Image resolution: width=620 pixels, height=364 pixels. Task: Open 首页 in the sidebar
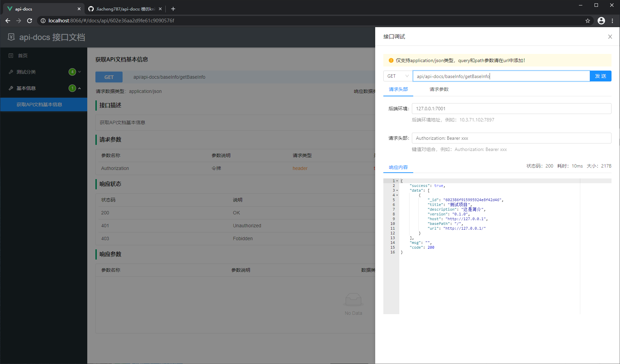(44, 56)
